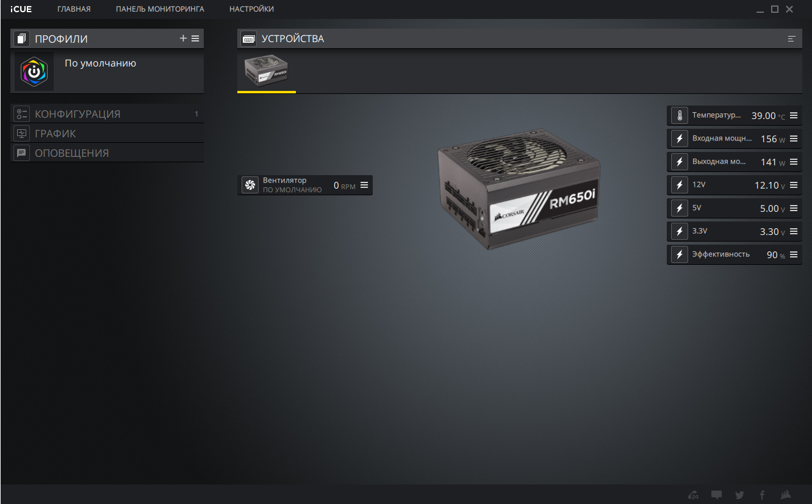Click the lightning icon for 3.3V
Screen dimensions: 812x504
(679, 231)
